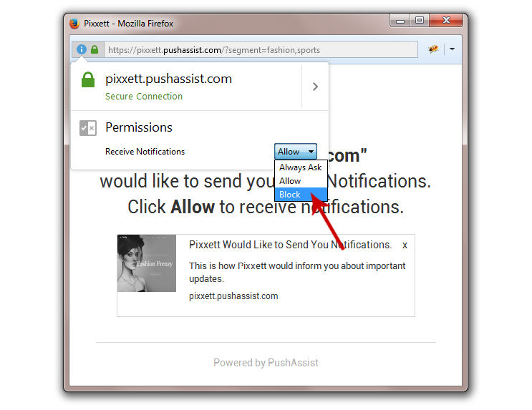Dismiss sample notification with the x
532x410 pixels.
[x=405, y=245]
